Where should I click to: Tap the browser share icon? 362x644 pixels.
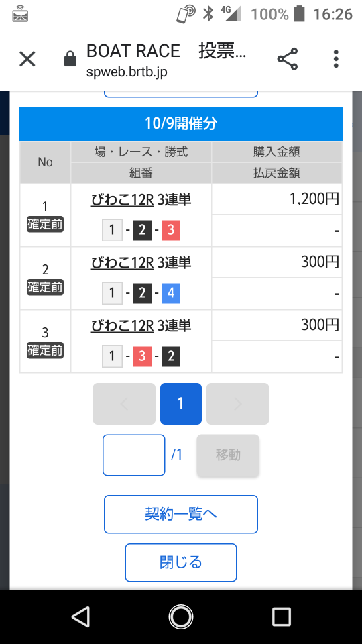pos(288,59)
